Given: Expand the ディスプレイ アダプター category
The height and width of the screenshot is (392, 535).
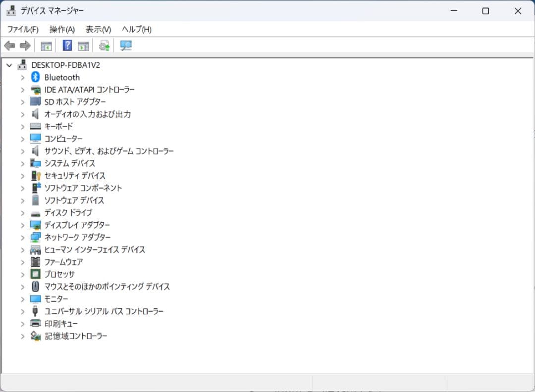Looking at the screenshot, I should tap(22, 225).
